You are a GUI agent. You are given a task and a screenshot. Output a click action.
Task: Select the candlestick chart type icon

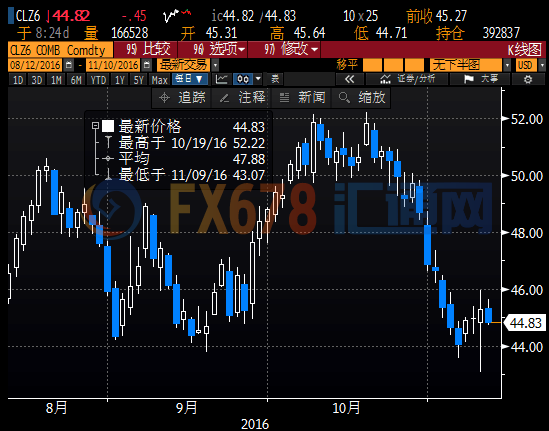[x=243, y=79]
